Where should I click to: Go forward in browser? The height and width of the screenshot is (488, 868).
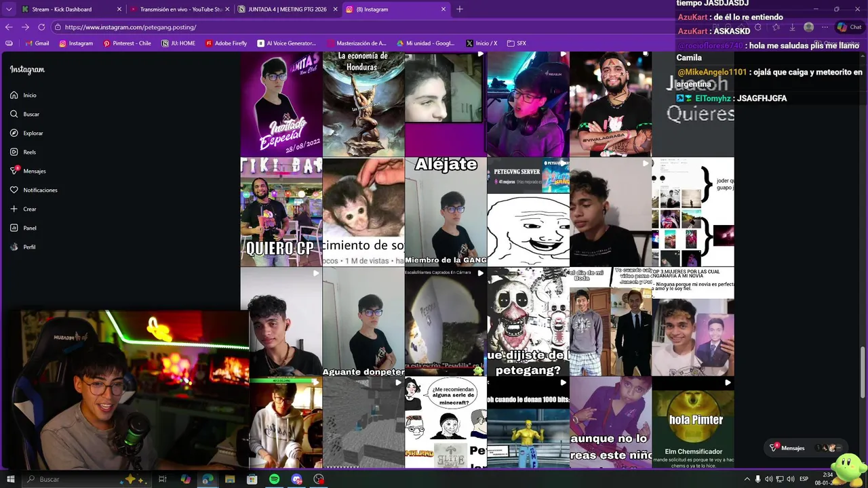point(25,27)
